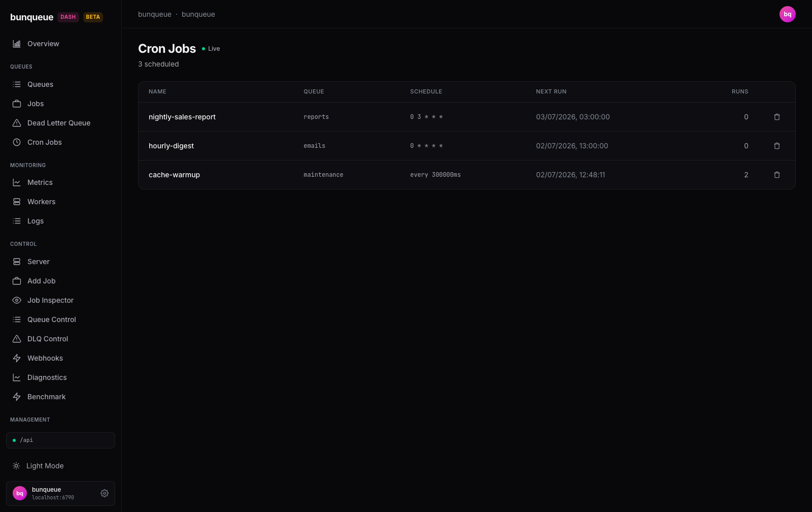Image resolution: width=812 pixels, height=512 pixels.
Task: Open settings gear beside bunqueue localhost
Action: pos(105,493)
